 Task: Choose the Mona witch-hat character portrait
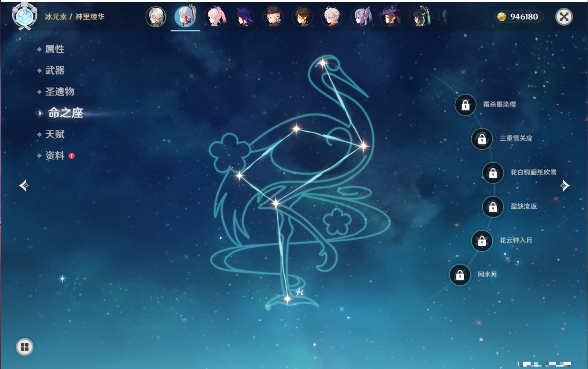point(390,17)
